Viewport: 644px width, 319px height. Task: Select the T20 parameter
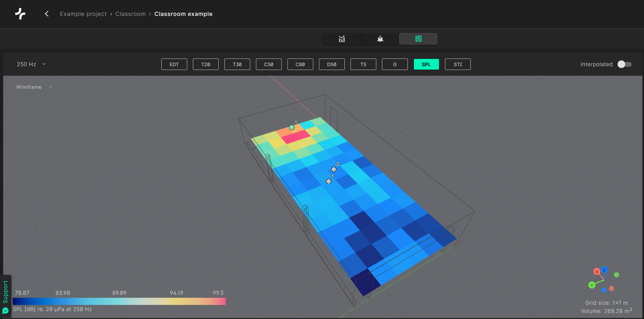(x=206, y=64)
